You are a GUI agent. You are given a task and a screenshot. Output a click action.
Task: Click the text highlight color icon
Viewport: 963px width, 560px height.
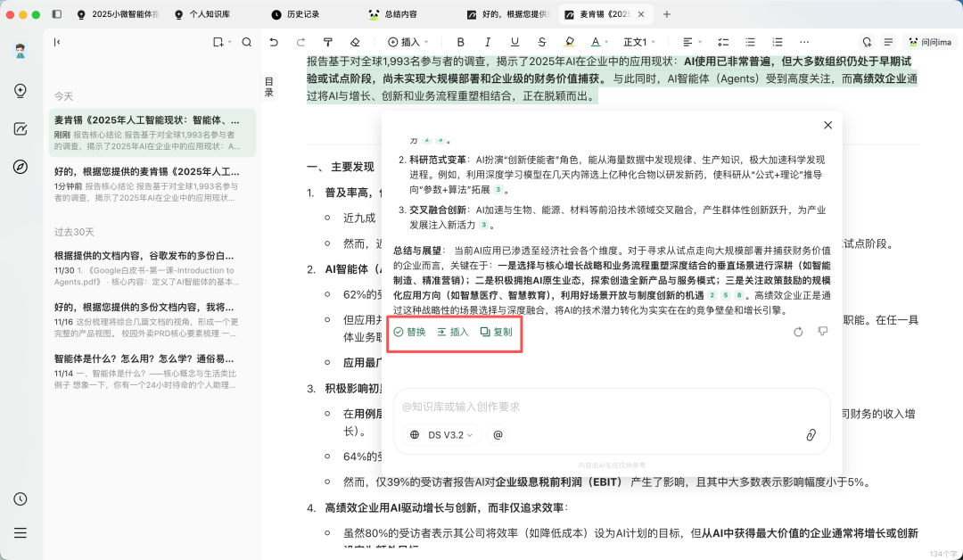point(569,41)
